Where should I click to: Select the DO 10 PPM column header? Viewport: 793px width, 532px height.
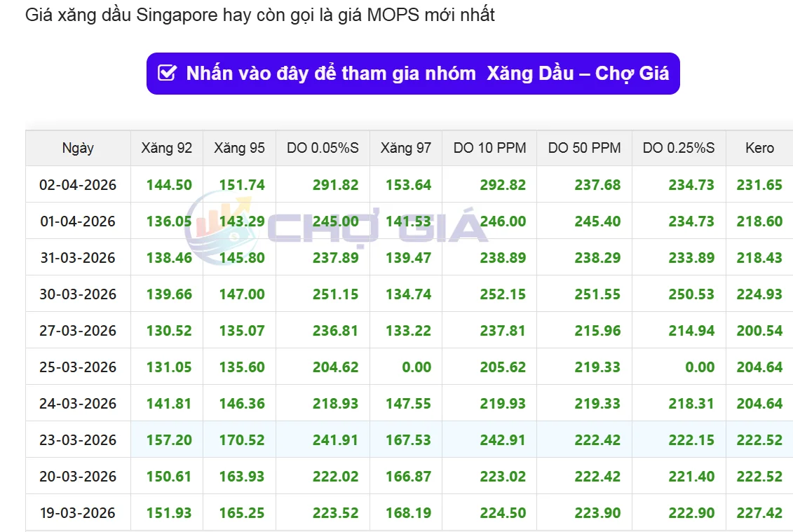[489, 148]
